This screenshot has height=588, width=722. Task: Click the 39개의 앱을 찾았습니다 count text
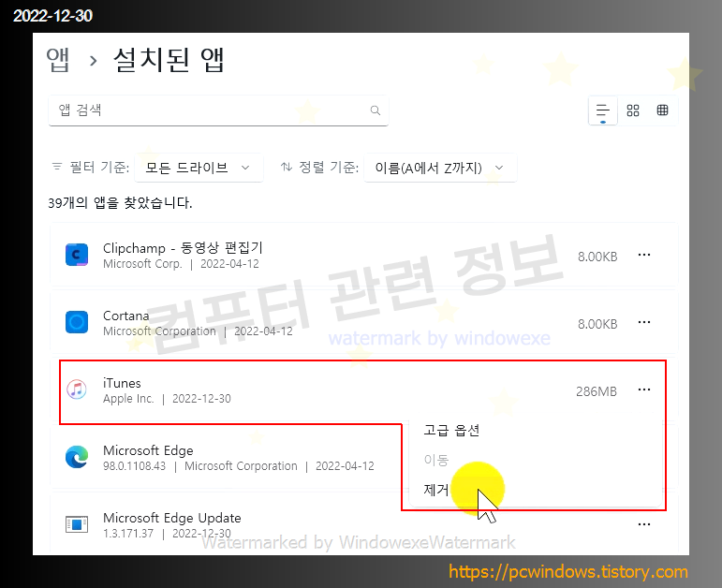120,202
